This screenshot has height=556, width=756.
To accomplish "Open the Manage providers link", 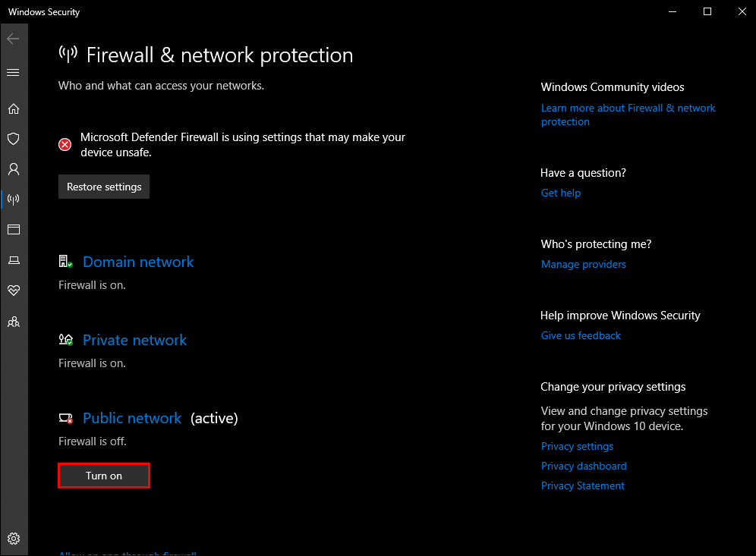I will [x=584, y=264].
